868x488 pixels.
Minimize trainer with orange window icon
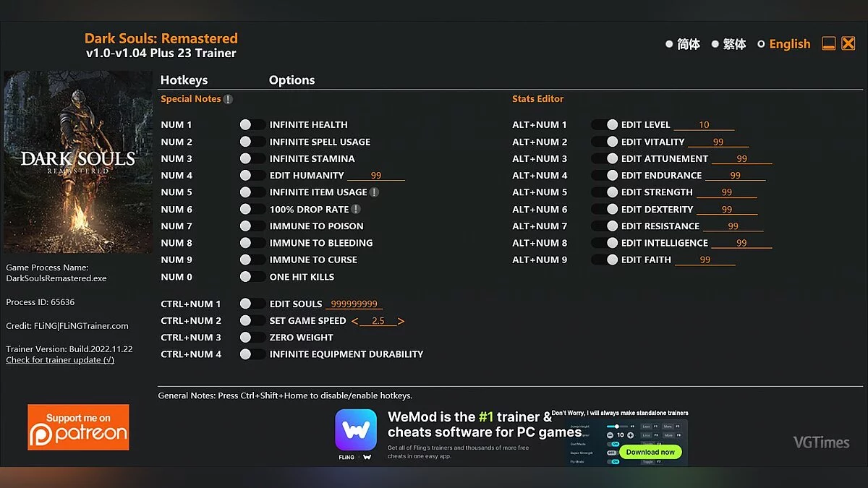click(x=829, y=44)
